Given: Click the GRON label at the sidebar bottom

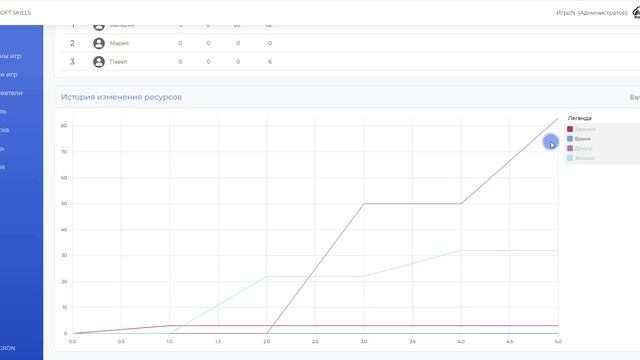Looking at the screenshot, I should coord(8,348).
